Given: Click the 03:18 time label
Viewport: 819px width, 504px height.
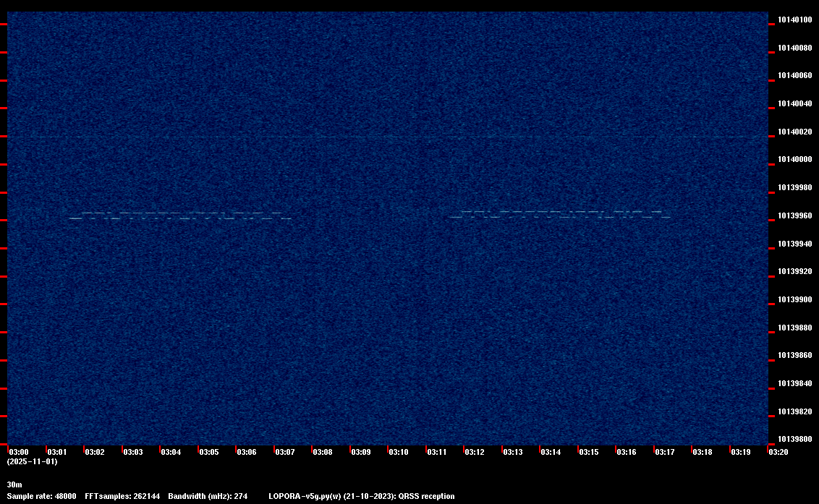Looking at the screenshot, I should 702,452.
